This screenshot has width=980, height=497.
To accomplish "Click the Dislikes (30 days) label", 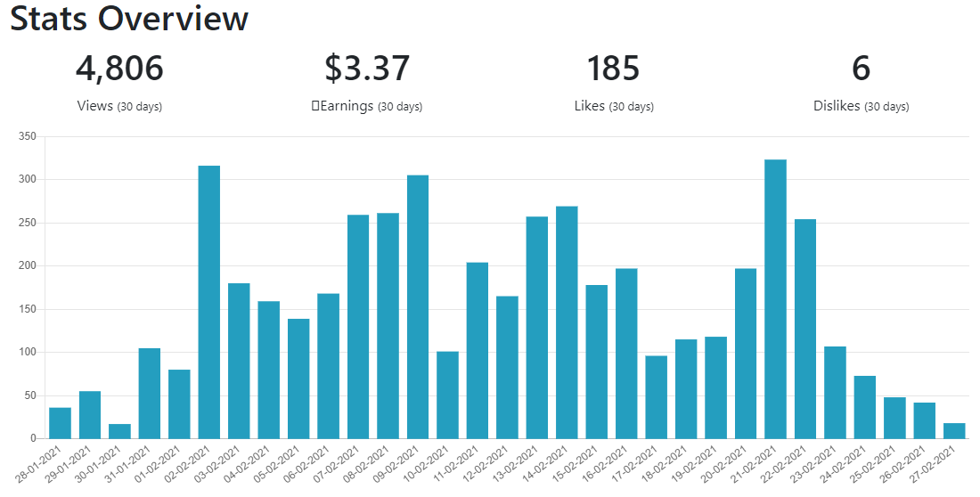I will pyautogui.click(x=862, y=106).
